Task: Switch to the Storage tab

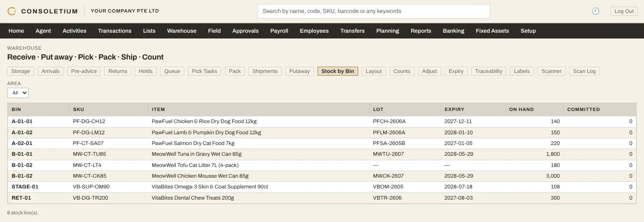Action: point(21,71)
